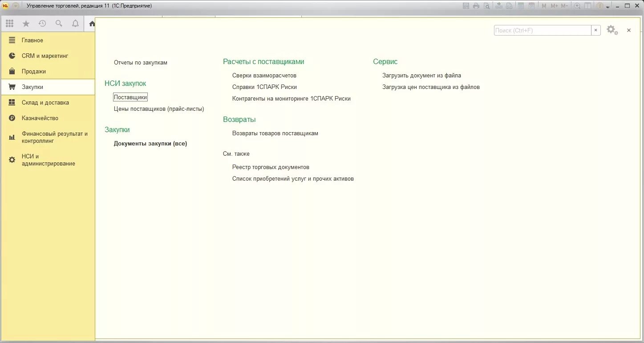Click the green Закупки group heading
The width and height of the screenshot is (644, 343).
click(x=117, y=129)
